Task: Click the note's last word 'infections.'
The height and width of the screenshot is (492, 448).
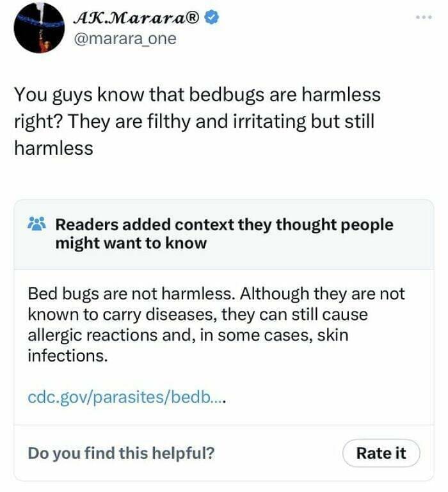Action: coord(68,356)
